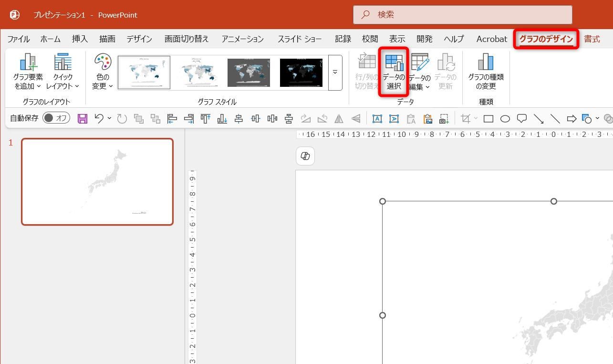613x364 pixels.
Task: Open the Help (ヘルプ) tab
Action: tap(454, 39)
